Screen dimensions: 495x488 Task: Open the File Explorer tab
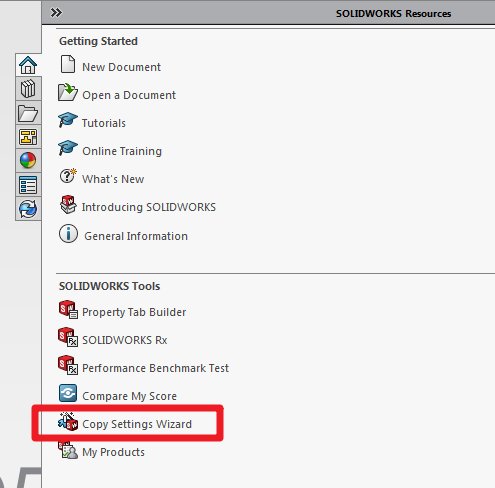point(28,113)
